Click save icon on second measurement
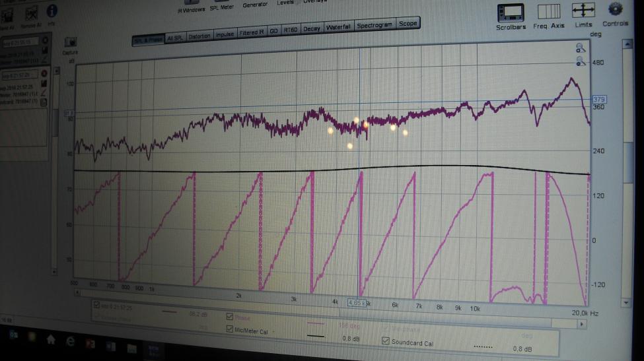The image size is (644, 361). 44,83
